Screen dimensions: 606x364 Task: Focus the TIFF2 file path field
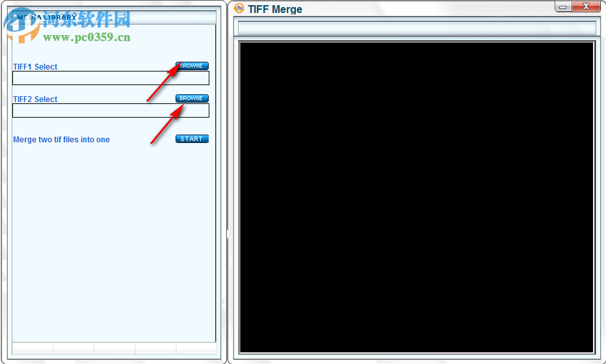pos(111,110)
